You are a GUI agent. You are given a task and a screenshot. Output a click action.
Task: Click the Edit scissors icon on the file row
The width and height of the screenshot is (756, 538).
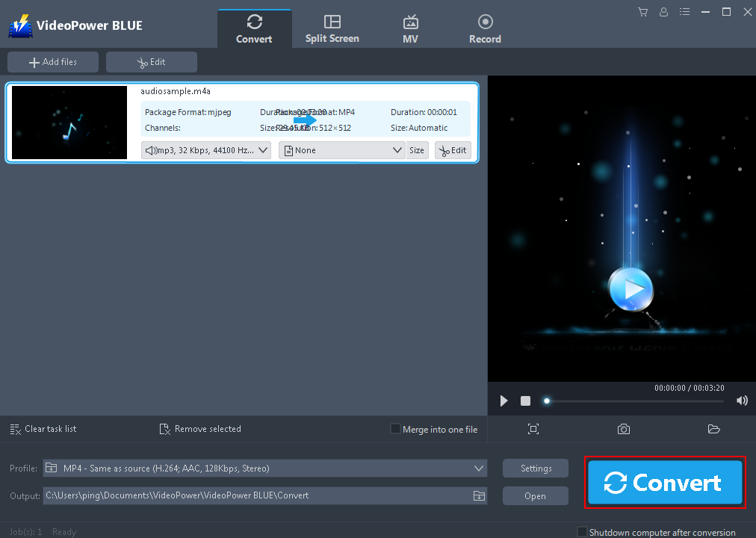[x=453, y=149]
